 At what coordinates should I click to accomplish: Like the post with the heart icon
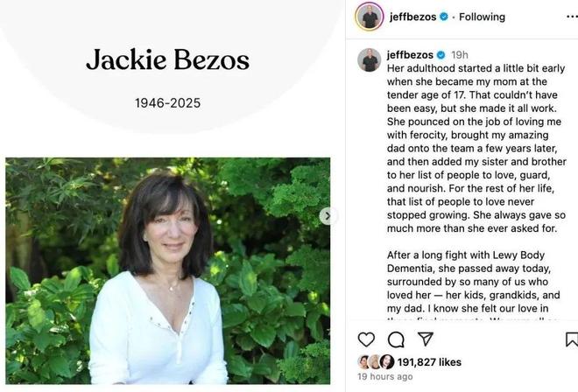coord(366,339)
